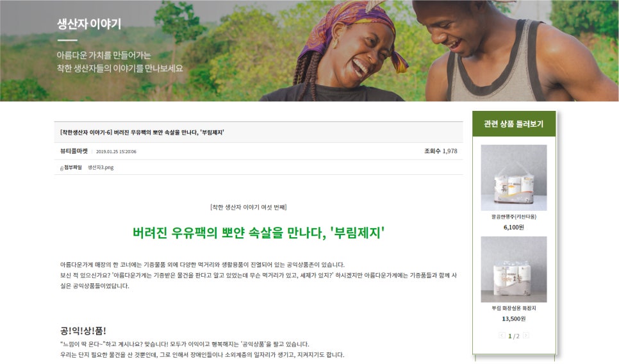Click the 부림 화장실용 화장지 product name
Screen dimensions: 619x364
tap(514, 308)
